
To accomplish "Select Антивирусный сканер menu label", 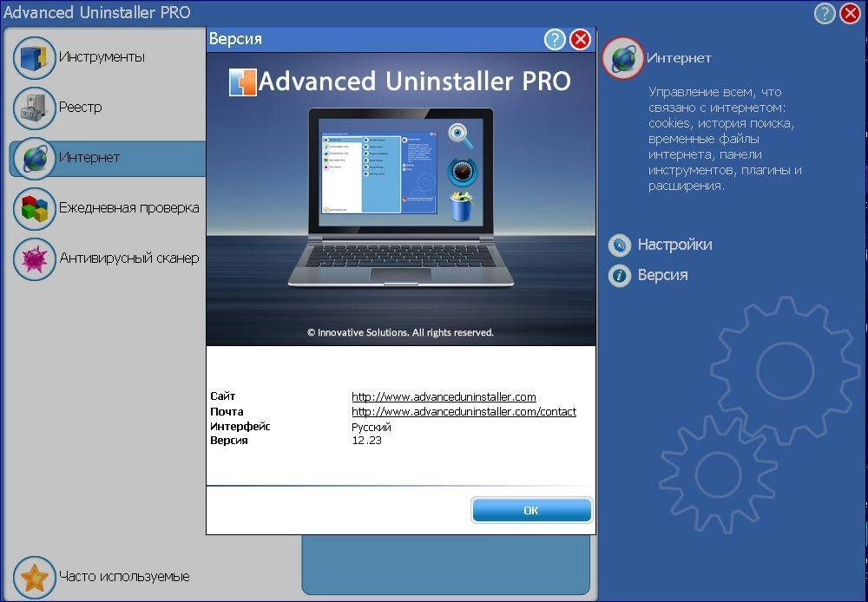I will pyautogui.click(x=129, y=258).
